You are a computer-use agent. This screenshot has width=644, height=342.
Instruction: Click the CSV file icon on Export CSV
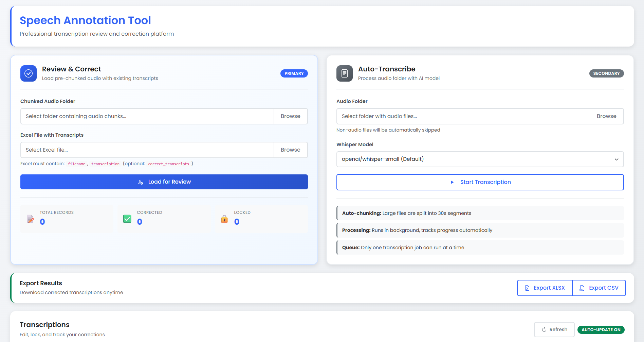click(x=581, y=288)
